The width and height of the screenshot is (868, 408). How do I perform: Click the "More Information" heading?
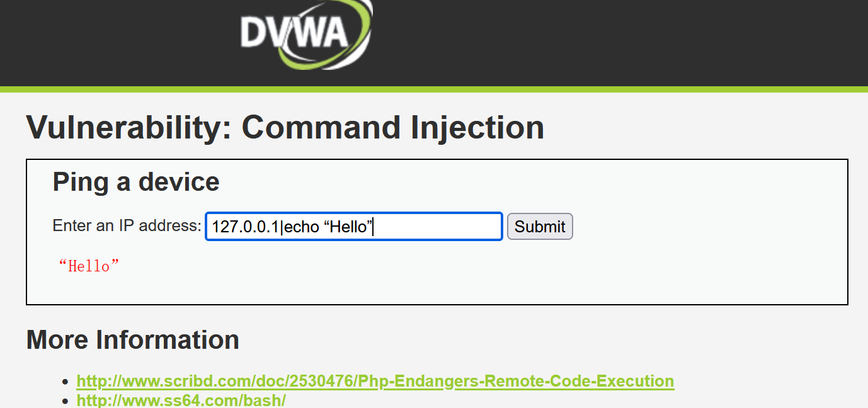(132, 340)
